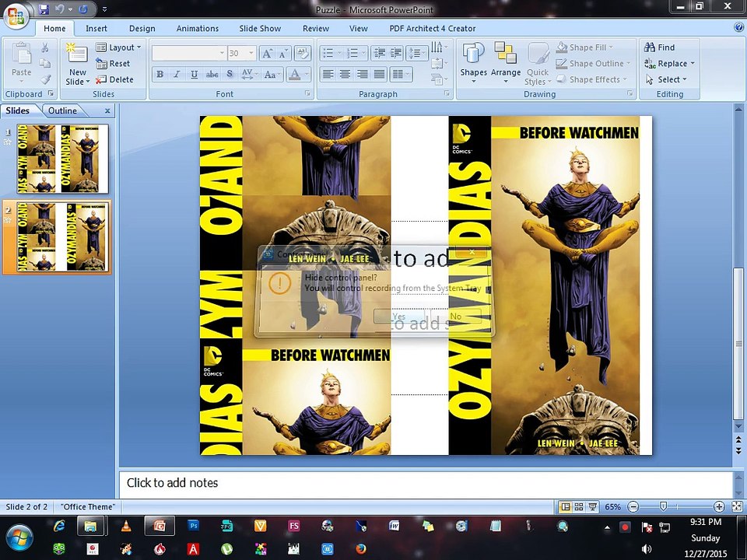Click the Replace button
The image size is (747, 560).
tap(669, 63)
